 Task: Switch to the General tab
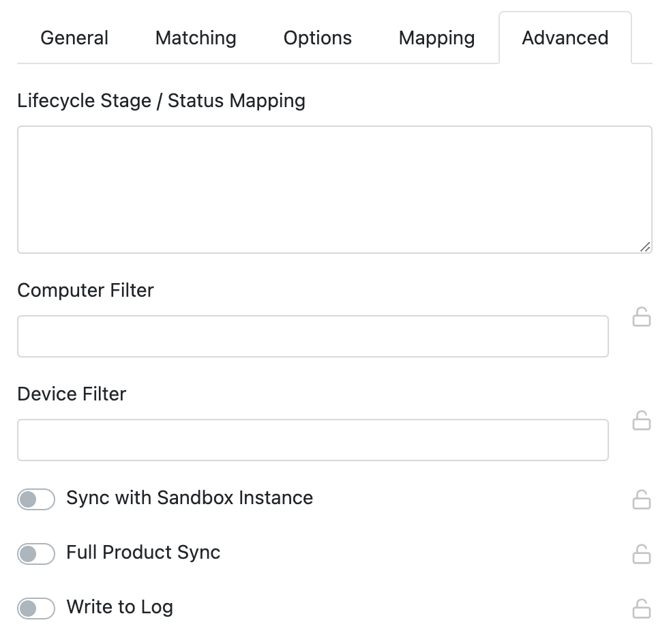coord(74,38)
